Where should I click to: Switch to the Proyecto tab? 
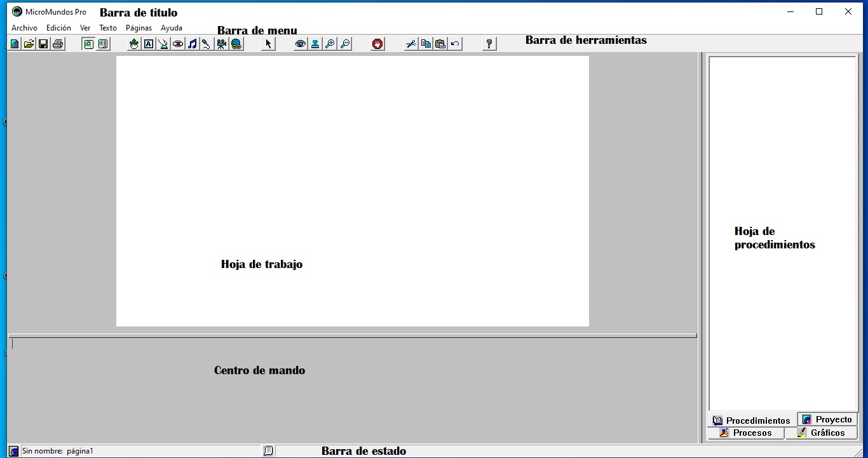[x=827, y=419]
